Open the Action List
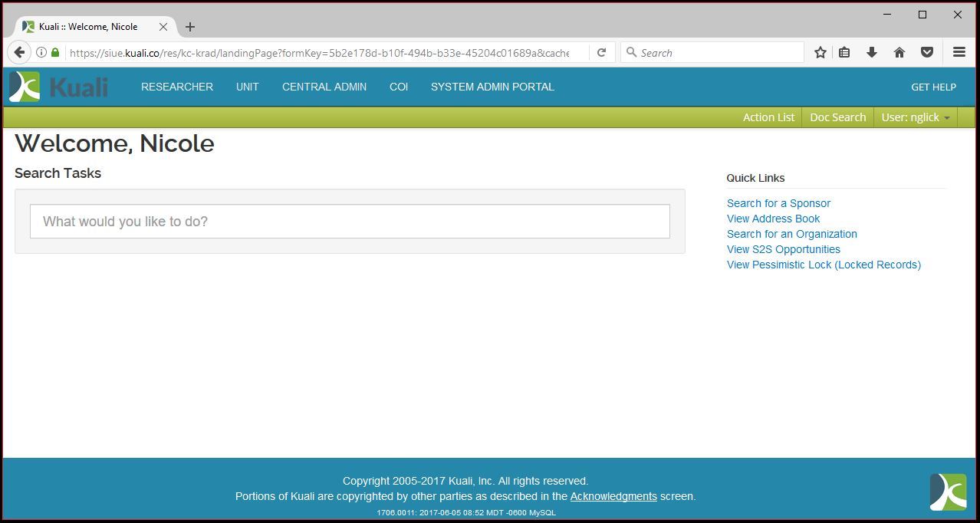 pos(768,117)
